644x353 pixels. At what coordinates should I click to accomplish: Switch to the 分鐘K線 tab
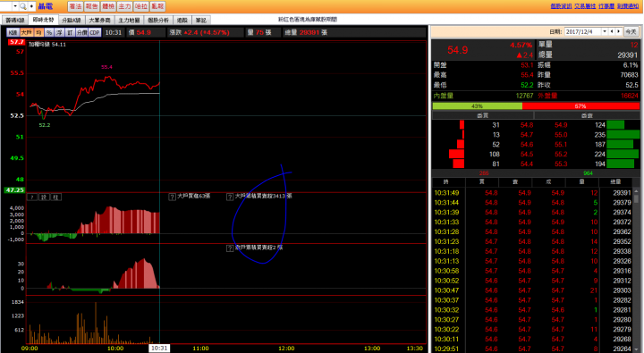pyautogui.click(x=72, y=21)
